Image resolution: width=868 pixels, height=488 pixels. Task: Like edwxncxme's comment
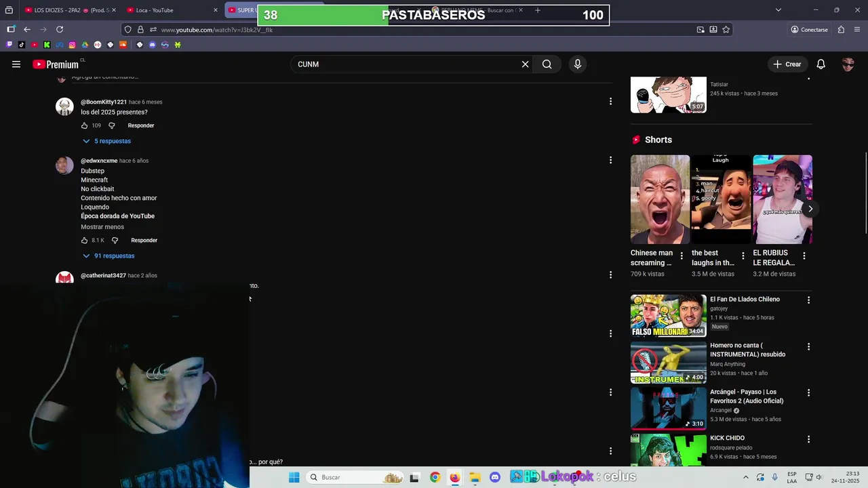tap(84, 240)
